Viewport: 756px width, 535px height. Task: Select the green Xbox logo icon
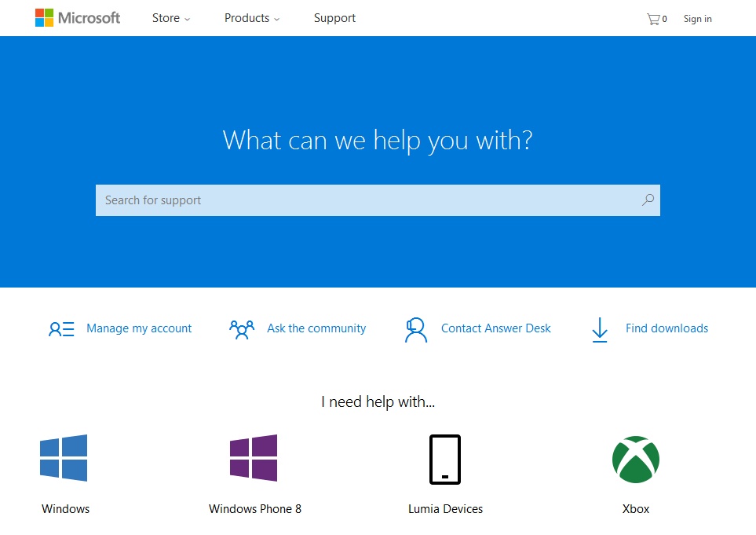(x=636, y=460)
